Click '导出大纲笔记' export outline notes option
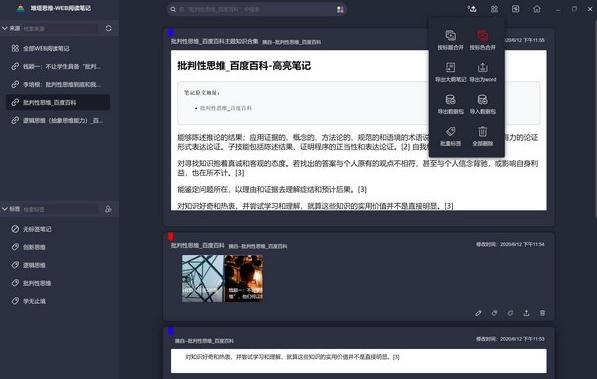The image size is (597, 379). pyautogui.click(x=450, y=72)
